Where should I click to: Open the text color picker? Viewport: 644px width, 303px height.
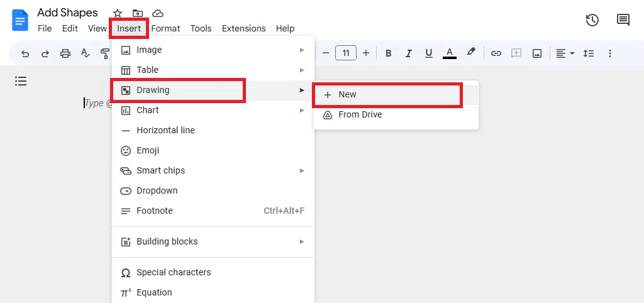click(x=449, y=53)
